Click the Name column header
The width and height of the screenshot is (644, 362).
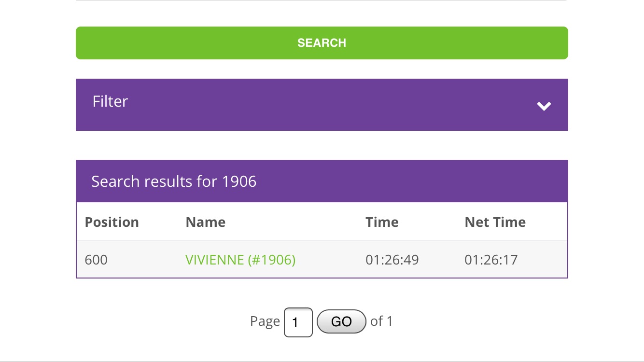206,222
